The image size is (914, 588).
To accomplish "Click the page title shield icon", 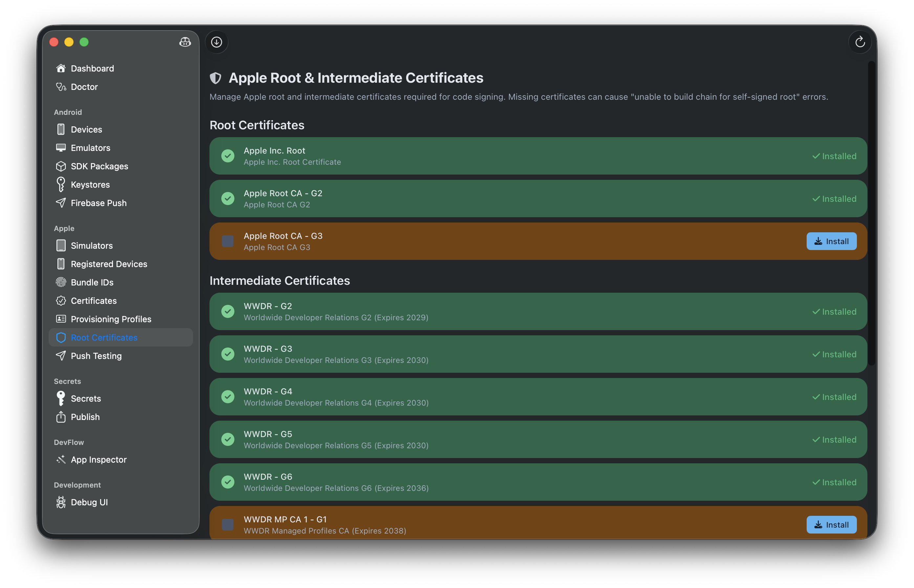I will tap(215, 78).
